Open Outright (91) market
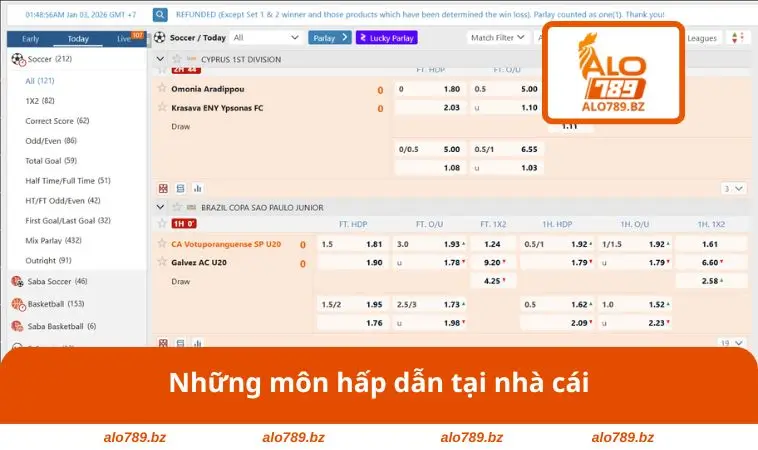 pyautogui.click(x=48, y=260)
